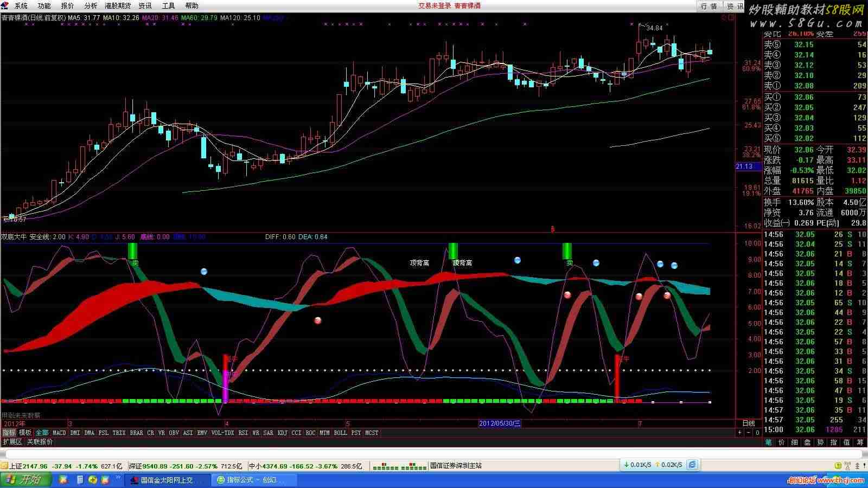This screenshot has height=488, width=868.
Task: Open the 港股期货 menu
Action: [118, 6]
